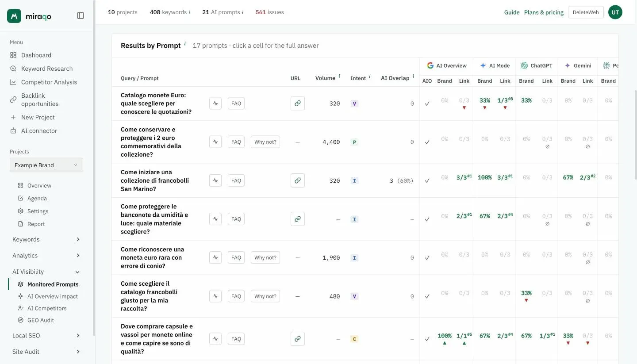
Task: Click Why not? for Come conservare 2 euro row
Action: point(265,142)
